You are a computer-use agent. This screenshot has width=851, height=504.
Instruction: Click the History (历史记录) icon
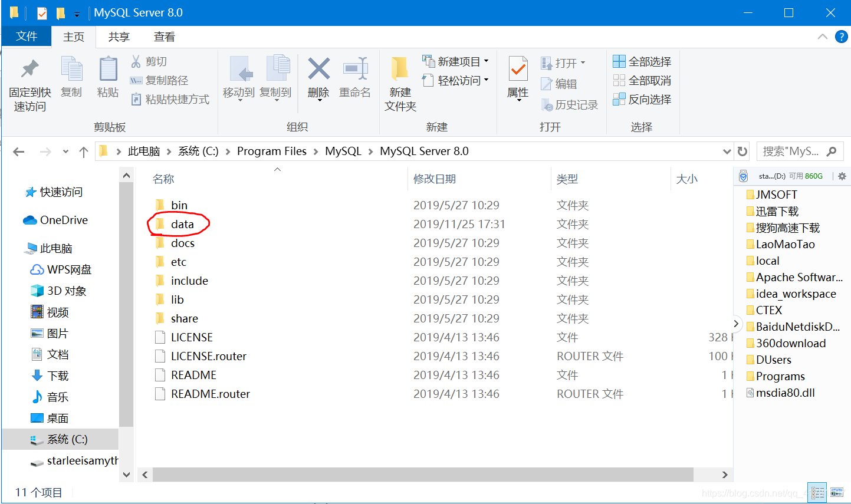click(x=547, y=104)
